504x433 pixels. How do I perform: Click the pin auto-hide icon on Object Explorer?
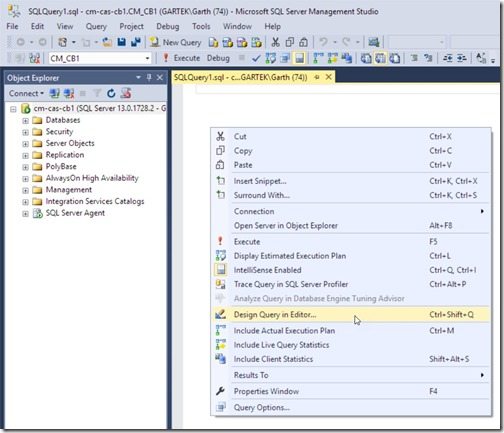(x=149, y=78)
